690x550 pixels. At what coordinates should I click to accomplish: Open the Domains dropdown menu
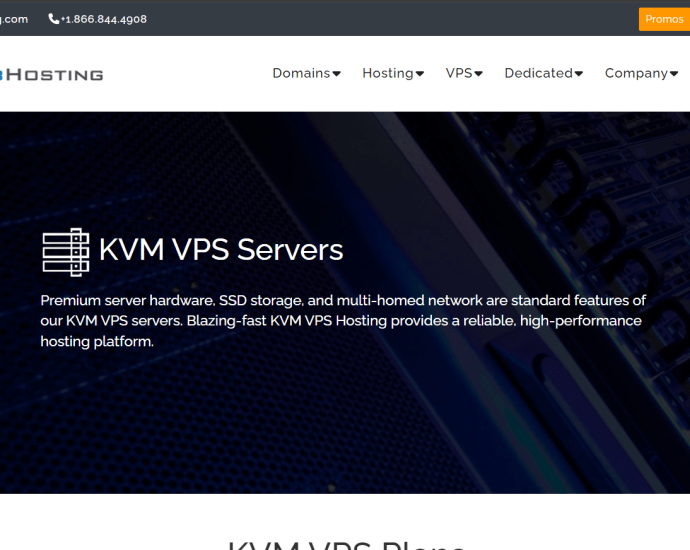click(x=307, y=73)
